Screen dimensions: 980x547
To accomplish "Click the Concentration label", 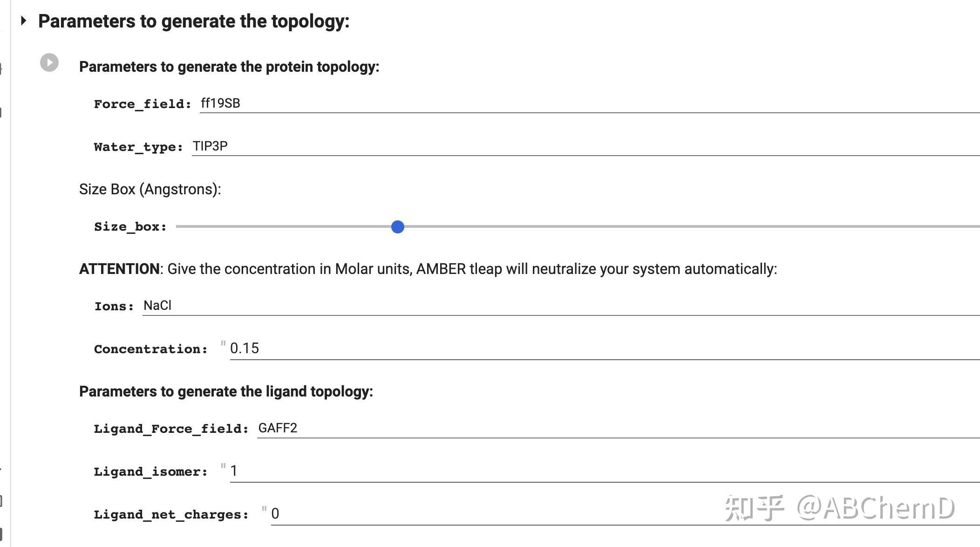I will [x=151, y=349].
